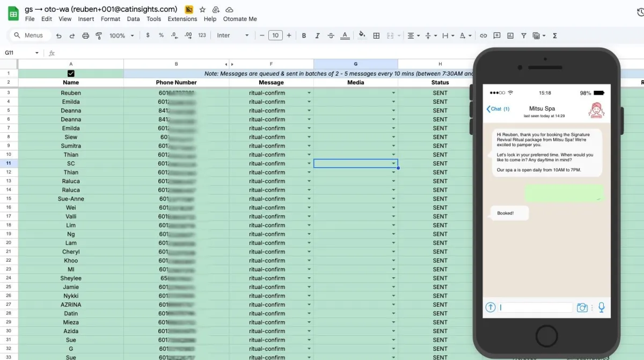The height and width of the screenshot is (360, 644).
Task: Click the Redo arrow icon
Action: (72, 35)
